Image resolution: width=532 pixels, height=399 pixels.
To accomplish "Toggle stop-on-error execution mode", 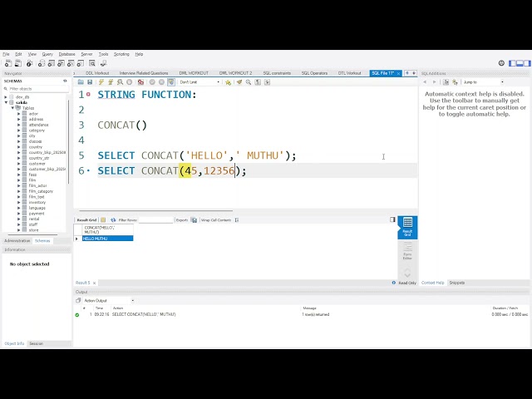I will coord(140,82).
